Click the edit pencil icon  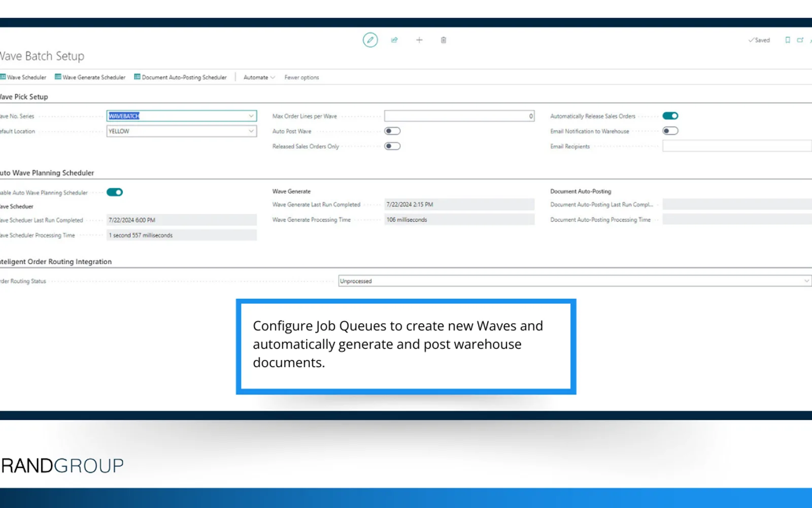pos(370,40)
